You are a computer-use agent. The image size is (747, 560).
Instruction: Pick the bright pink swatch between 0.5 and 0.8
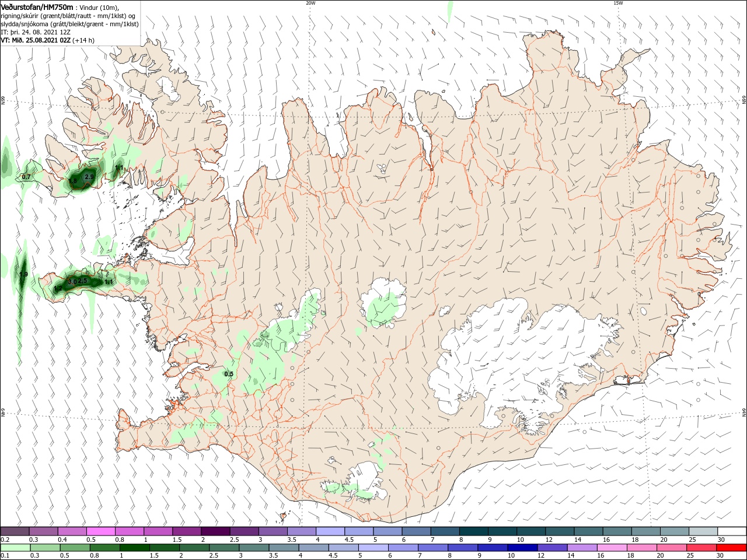[100, 531]
